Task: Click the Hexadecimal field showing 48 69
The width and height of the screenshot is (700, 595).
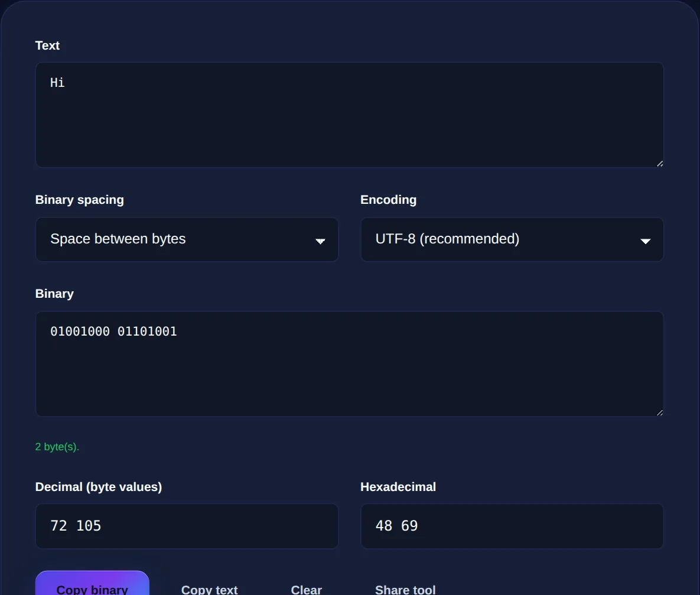Action: (x=512, y=526)
